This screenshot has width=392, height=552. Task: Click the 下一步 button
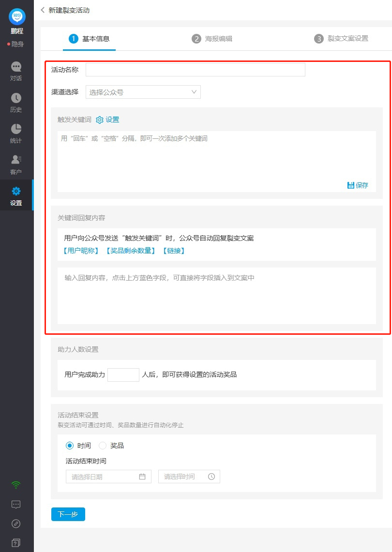68,514
